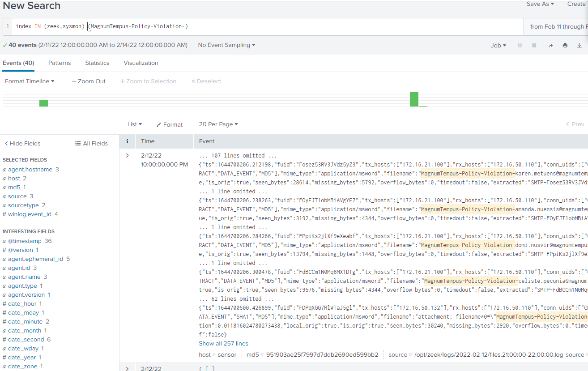
Task: Select agent.name field
Action: (25, 277)
